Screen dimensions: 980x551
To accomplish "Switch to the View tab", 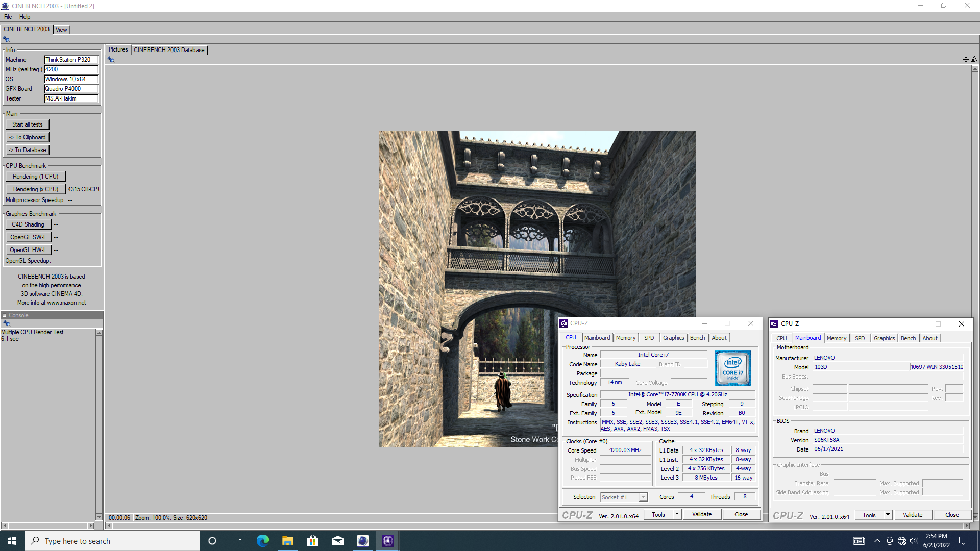I will tap(61, 30).
